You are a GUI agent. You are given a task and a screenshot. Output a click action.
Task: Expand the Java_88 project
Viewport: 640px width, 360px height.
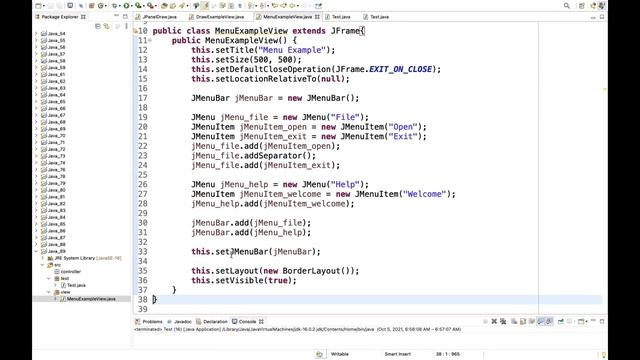36,244
